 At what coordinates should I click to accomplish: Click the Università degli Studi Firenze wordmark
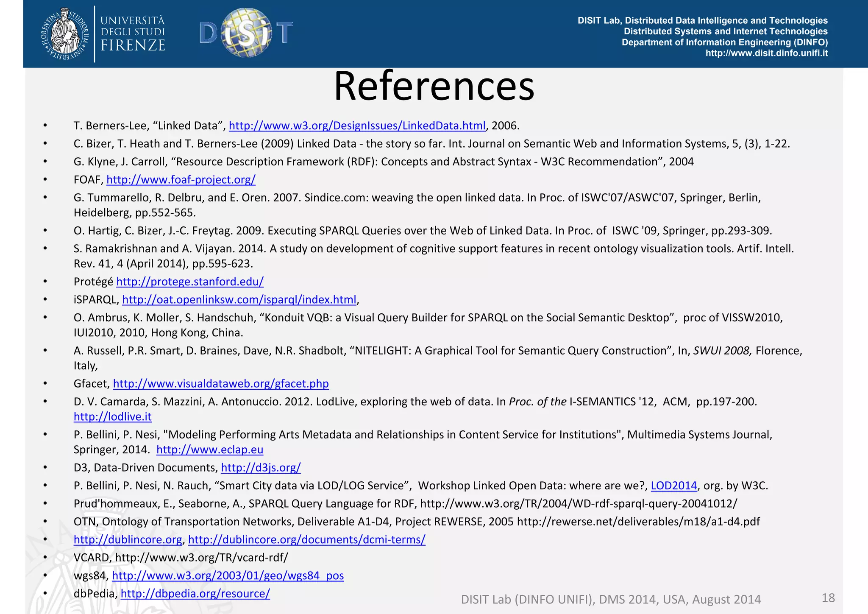(133, 33)
